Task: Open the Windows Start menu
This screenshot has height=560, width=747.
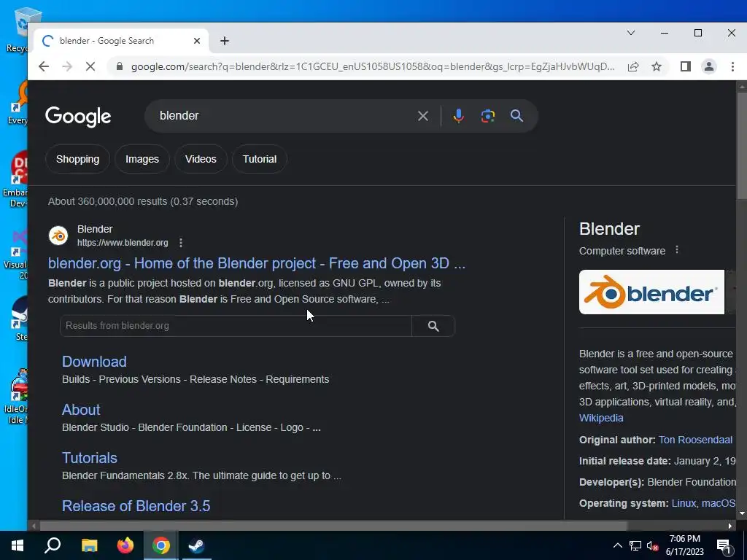Action: 18,545
